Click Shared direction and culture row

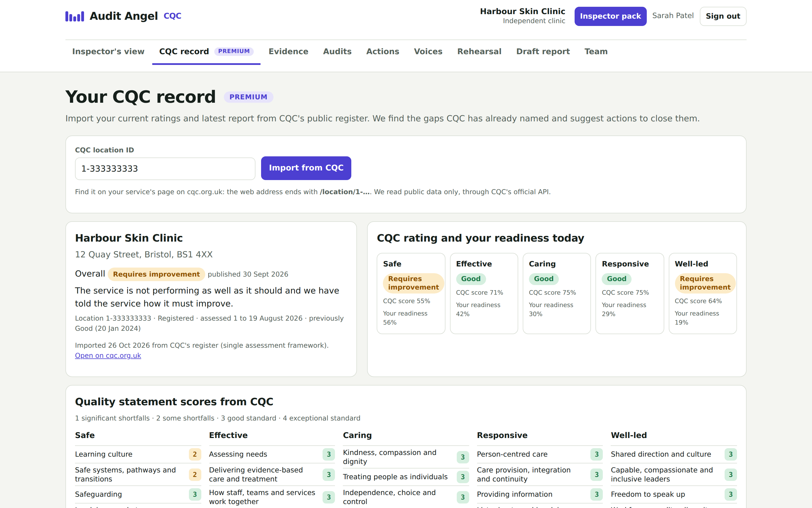(x=674, y=454)
